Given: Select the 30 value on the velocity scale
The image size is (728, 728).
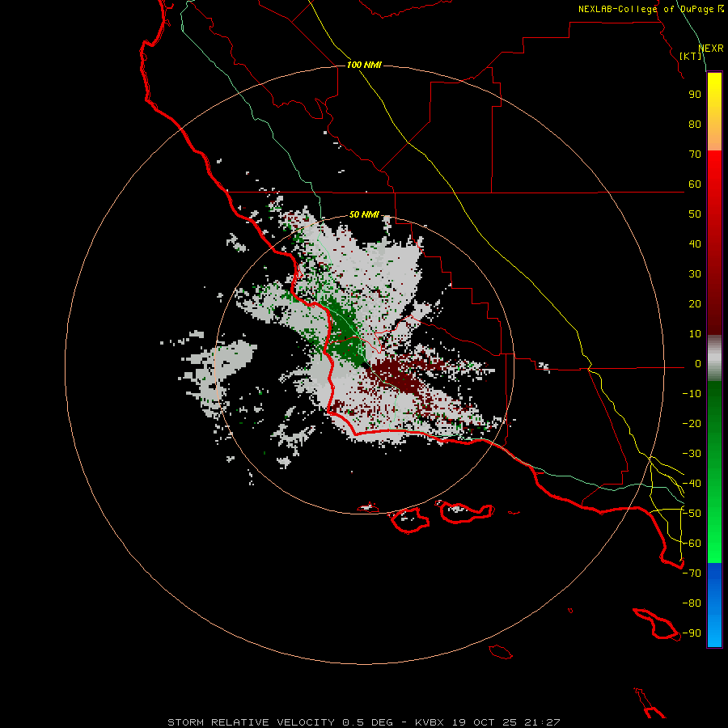Looking at the screenshot, I should coord(695,274).
